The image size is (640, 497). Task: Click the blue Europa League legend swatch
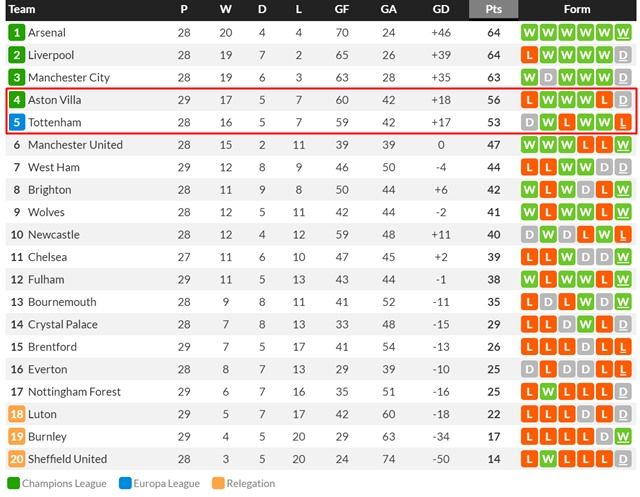click(126, 484)
